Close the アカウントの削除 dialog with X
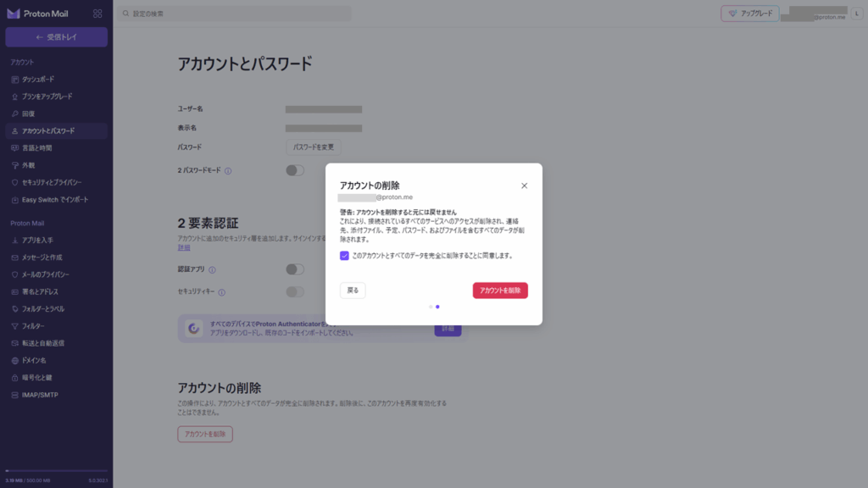This screenshot has width=868, height=488. click(524, 186)
